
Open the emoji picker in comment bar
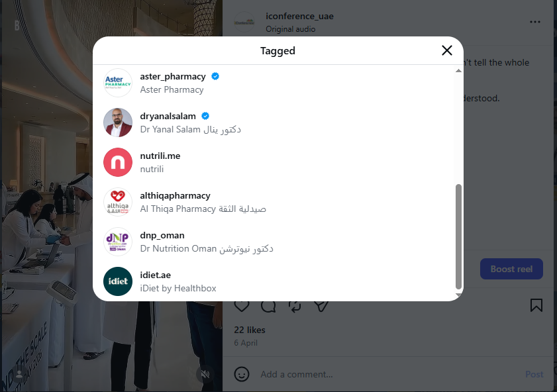[x=242, y=374]
